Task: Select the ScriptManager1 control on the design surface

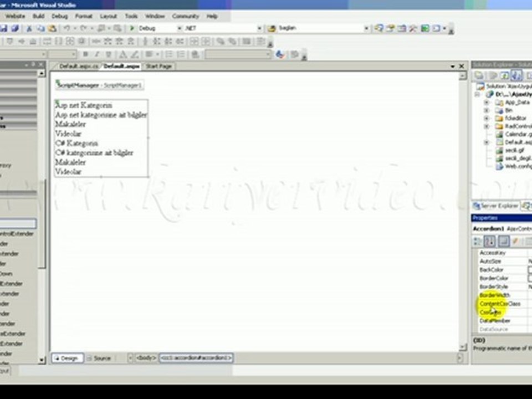Action: (x=99, y=85)
